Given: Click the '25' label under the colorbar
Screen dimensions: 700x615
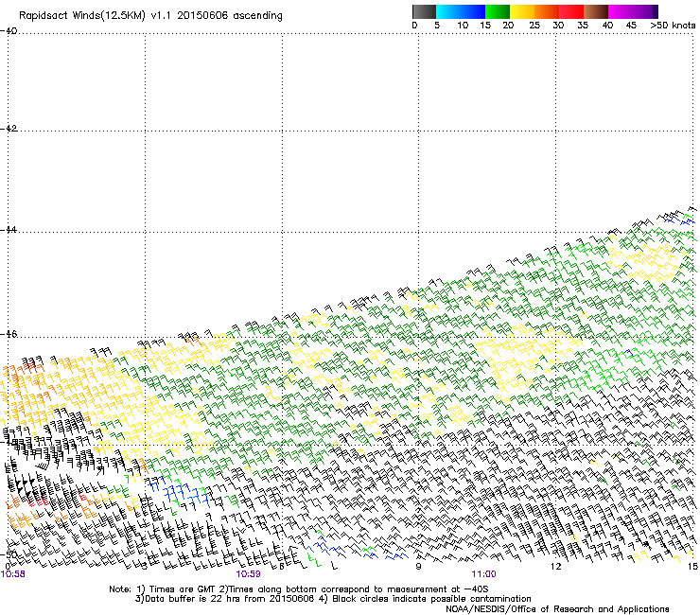Looking at the screenshot, I should pos(534,26).
